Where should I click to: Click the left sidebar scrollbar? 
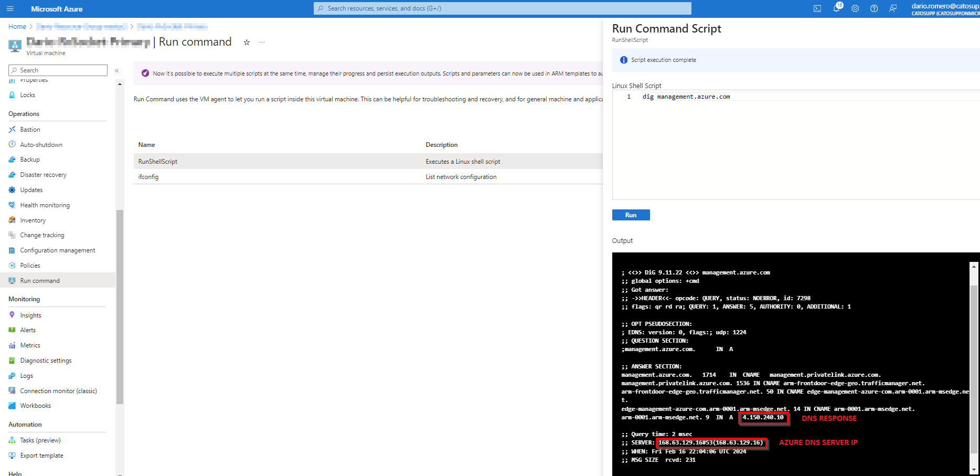point(120,307)
